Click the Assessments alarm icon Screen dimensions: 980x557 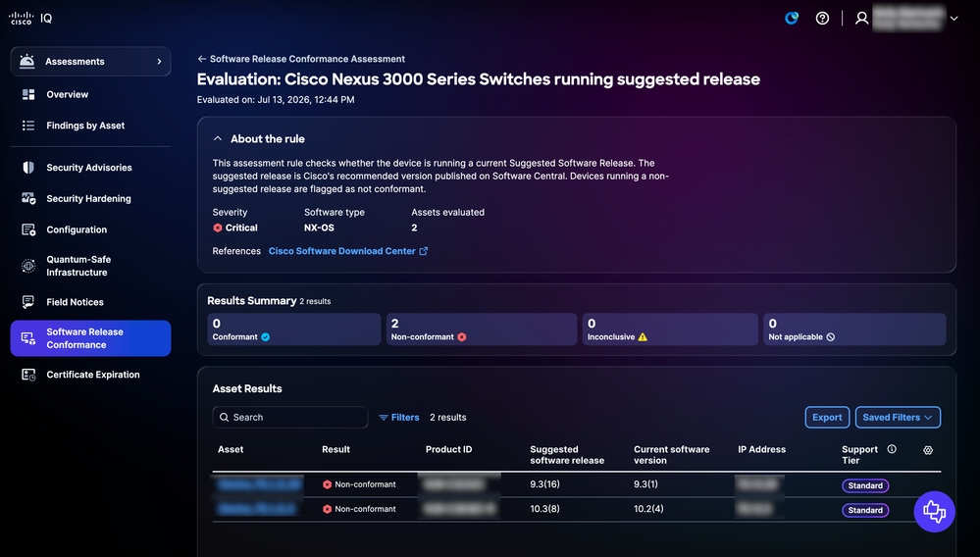point(26,61)
